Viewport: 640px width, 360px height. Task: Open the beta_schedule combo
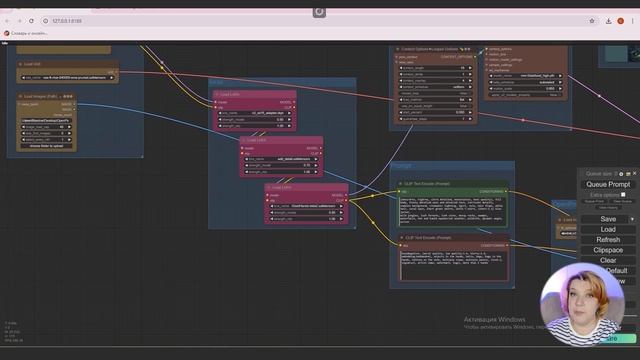pyautogui.click(x=526, y=82)
